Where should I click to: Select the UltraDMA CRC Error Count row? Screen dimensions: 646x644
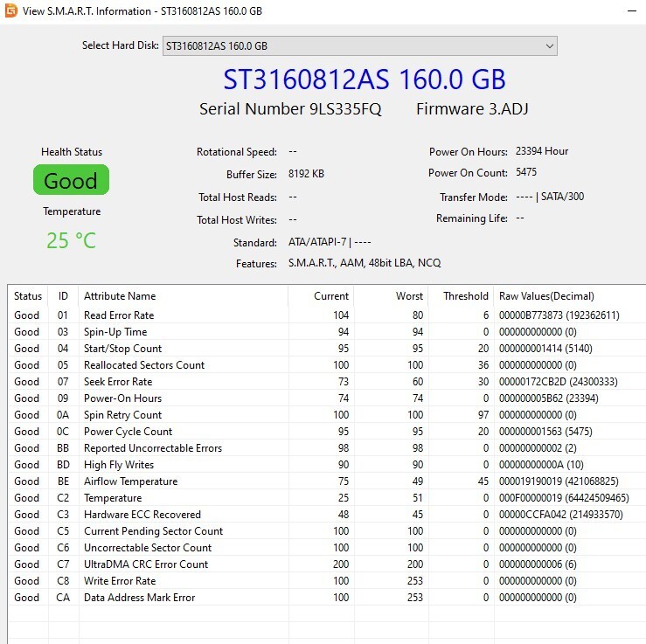(x=327, y=564)
